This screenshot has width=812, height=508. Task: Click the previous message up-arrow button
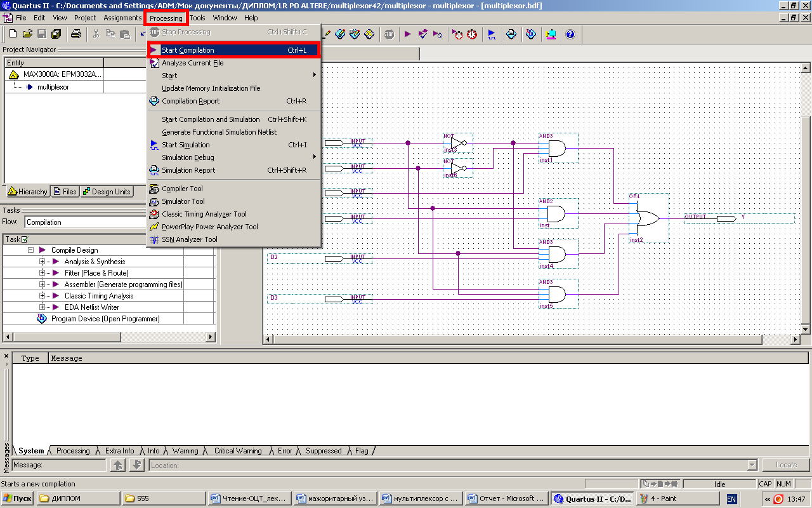point(118,465)
